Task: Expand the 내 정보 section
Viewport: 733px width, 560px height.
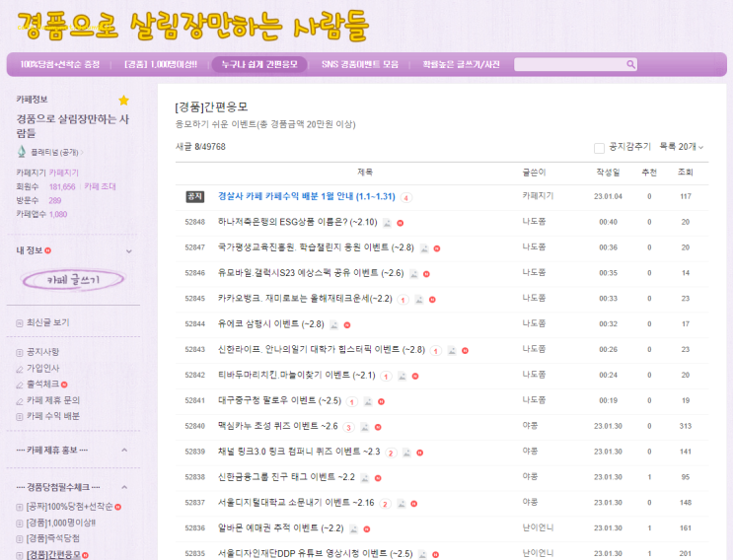Action: click(x=129, y=251)
